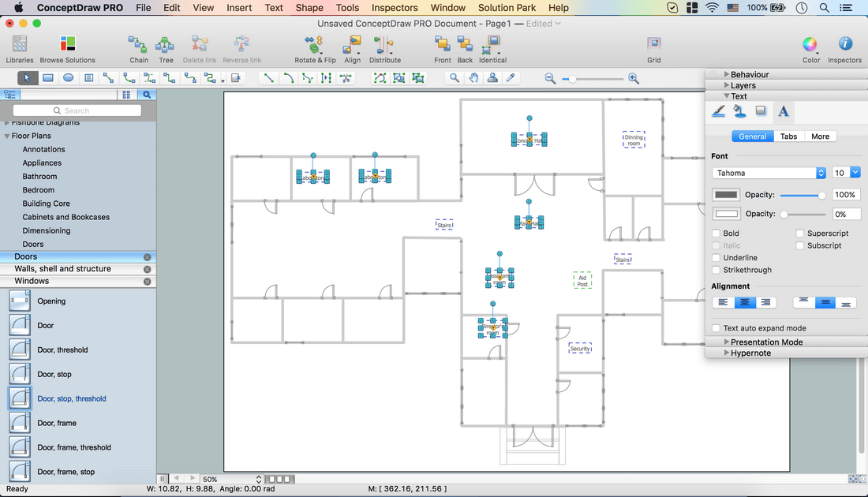Image resolution: width=868 pixels, height=497 pixels.
Task: Open the Shape menu
Action: pyautogui.click(x=309, y=8)
